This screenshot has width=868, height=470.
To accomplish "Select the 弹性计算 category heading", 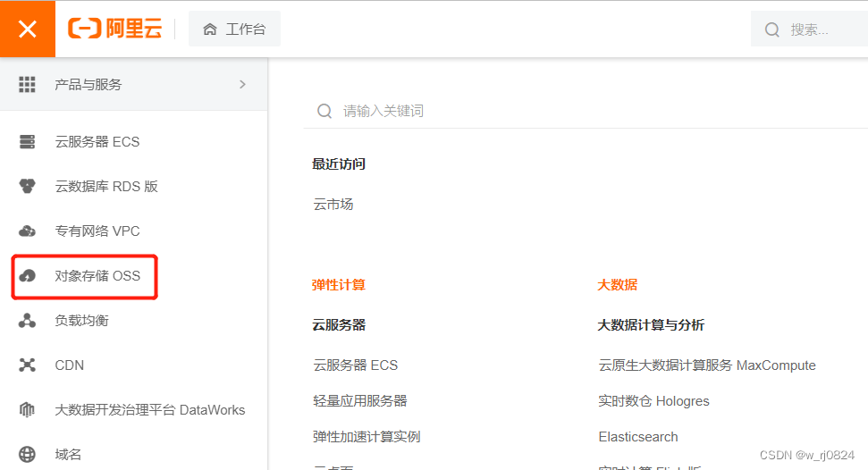I will click(x=339, y=284).
